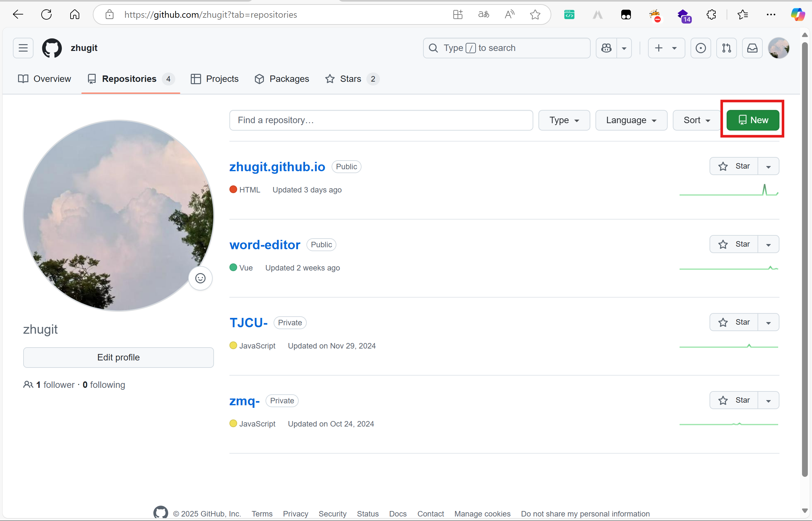The width and height of the screenshot is (812, 521).
Task: Open GitHub global navigation hamburger menu
Action: click(23, 48)
